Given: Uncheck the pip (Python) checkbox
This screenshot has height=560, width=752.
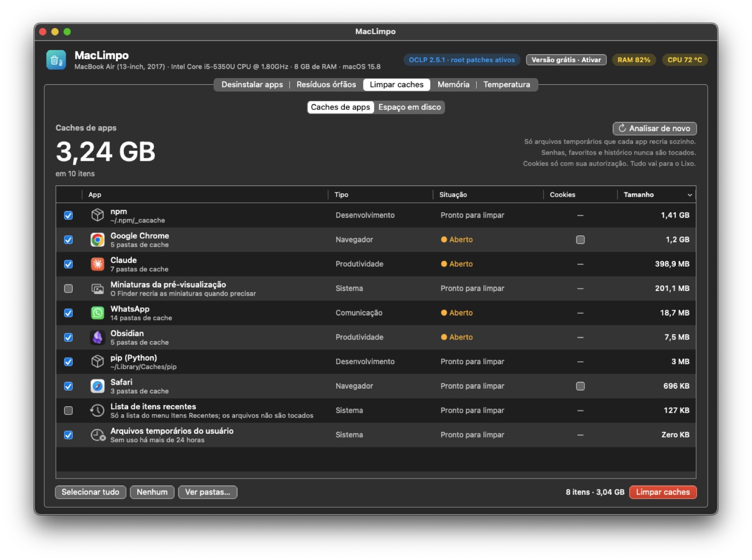Looking at the screenshot, I should point(69,362).
